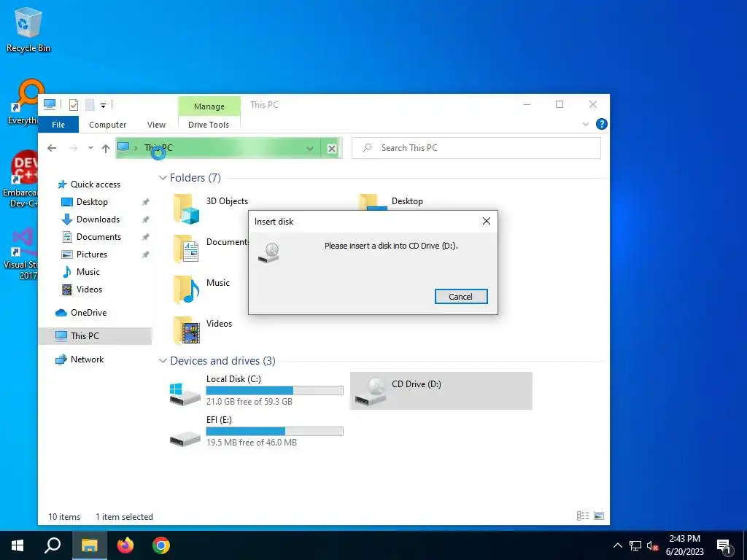This screenshot has width=747, height=560.
Task: Select Pictures in navigation pane
Action: tap(91, 254)
